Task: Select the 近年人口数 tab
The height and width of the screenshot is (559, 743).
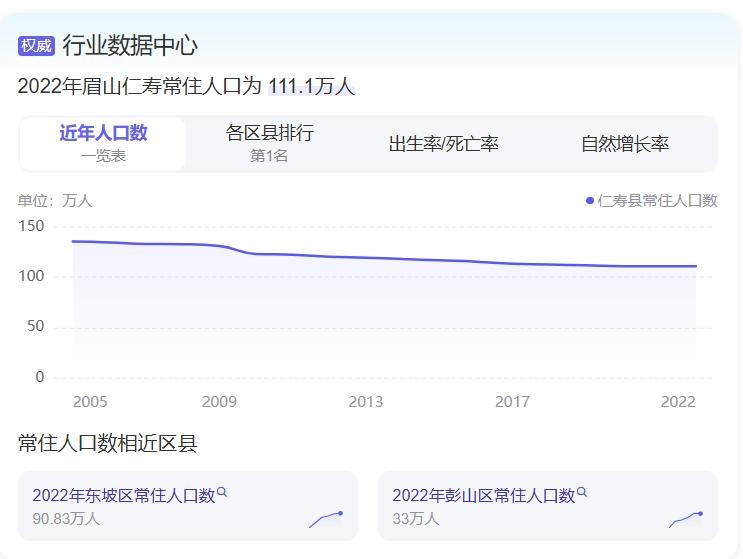Action: [x=103, y=143]
